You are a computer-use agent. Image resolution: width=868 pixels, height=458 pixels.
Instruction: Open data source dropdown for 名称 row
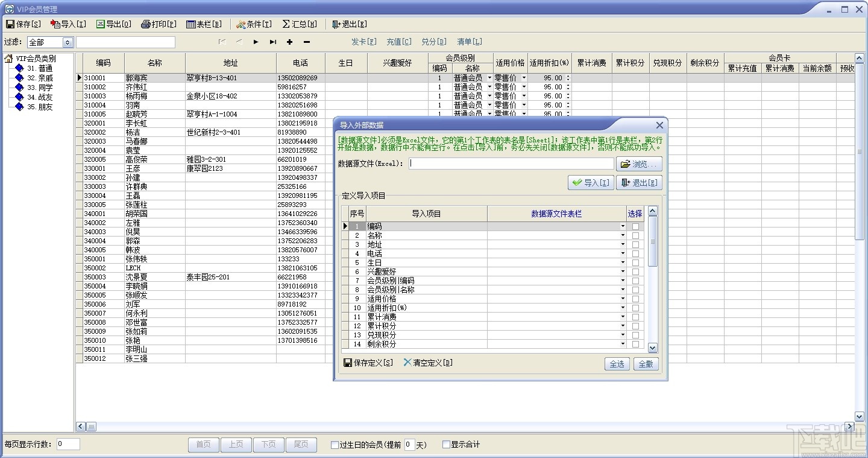623,235
